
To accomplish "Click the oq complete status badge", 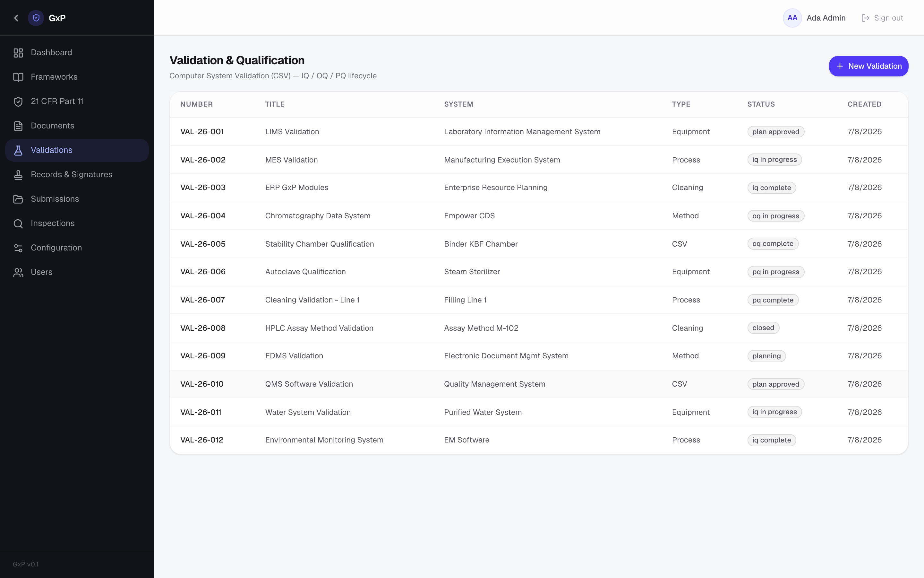I will coord(773,244).
